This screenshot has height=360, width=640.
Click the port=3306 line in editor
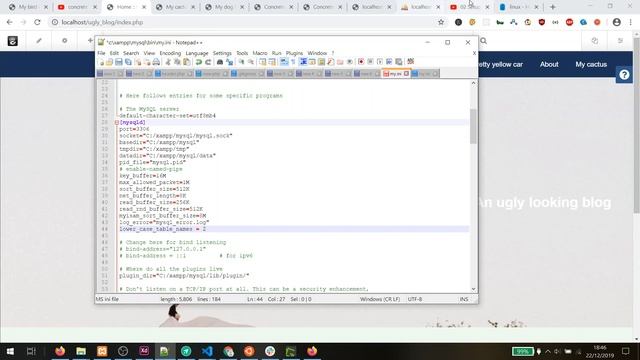[x=134, y=129]
